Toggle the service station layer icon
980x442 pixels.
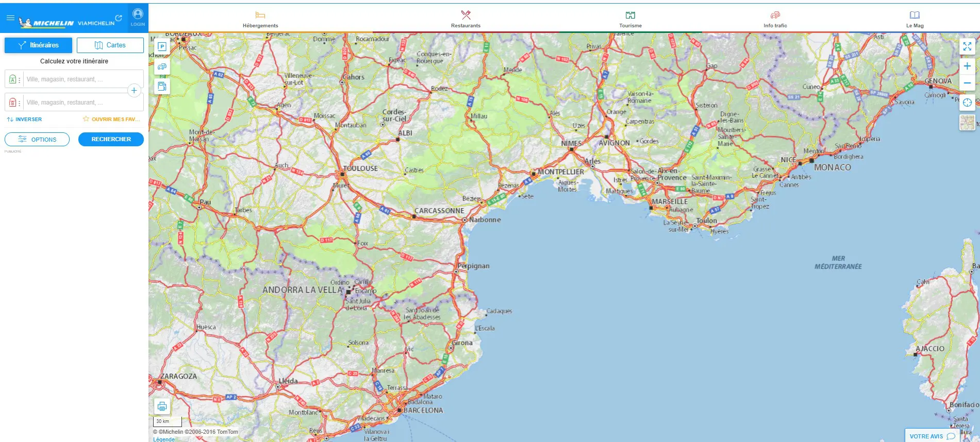click(162, 87)
